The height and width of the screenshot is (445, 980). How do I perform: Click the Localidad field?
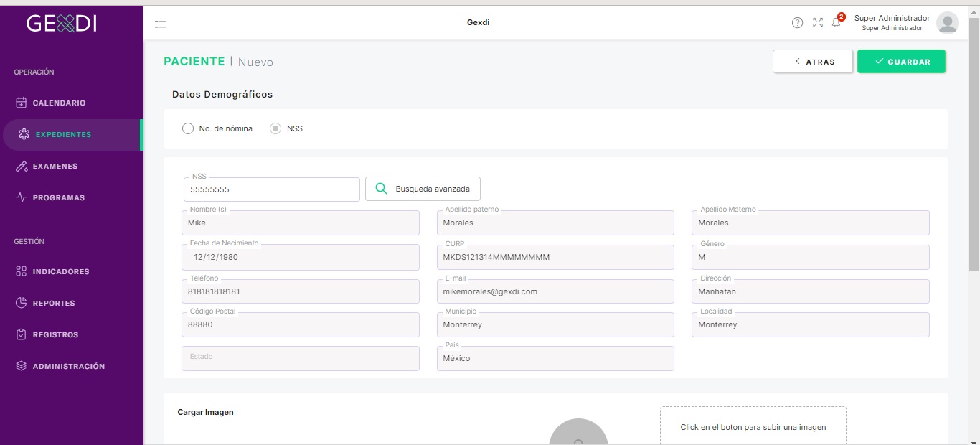(811, 324)
